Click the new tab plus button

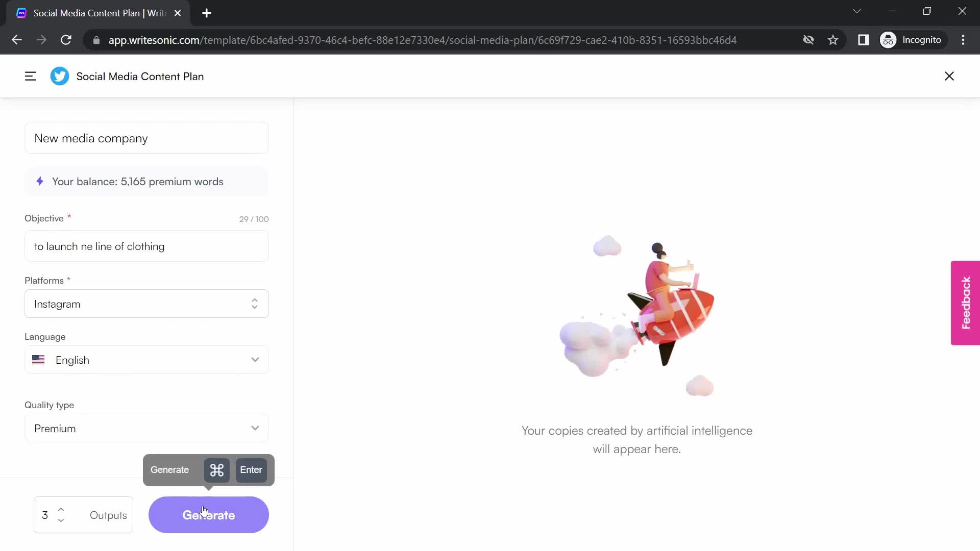207,13
